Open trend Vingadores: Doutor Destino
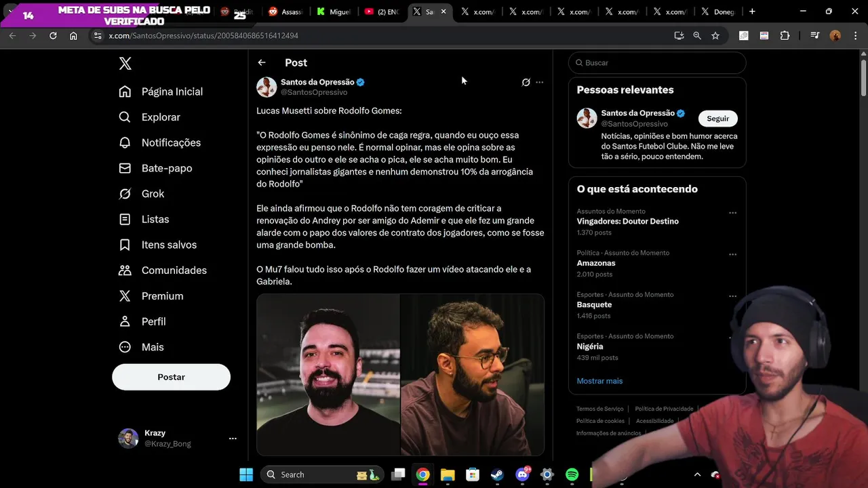 click(627, 221)
